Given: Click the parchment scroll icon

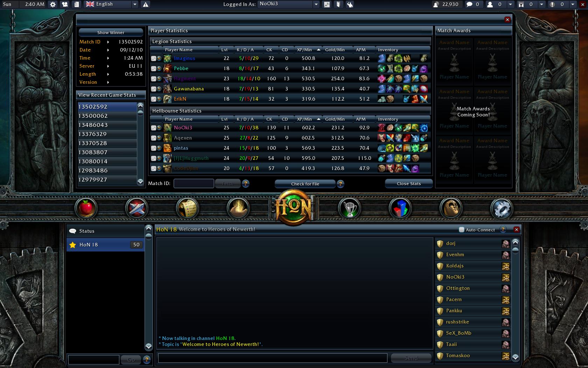Looking at the screenshot, I should coord(187,208).
